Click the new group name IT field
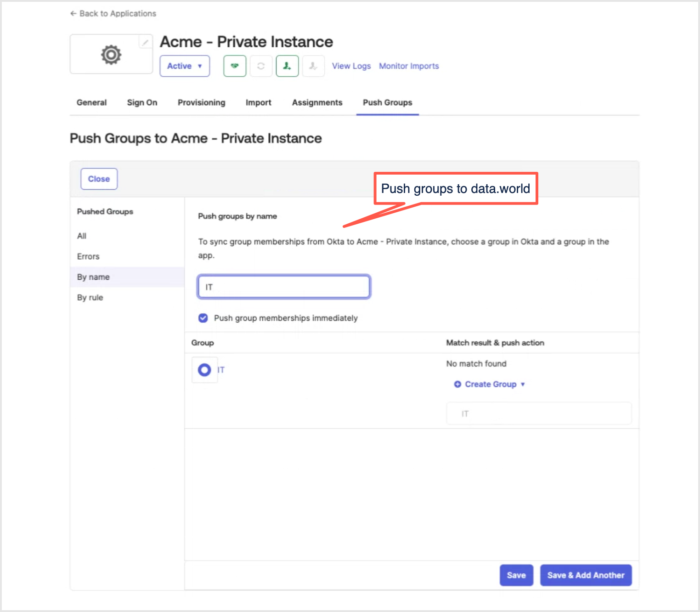Image resolution: width=700 pixels, height=612 pixels. coord(539,414)
